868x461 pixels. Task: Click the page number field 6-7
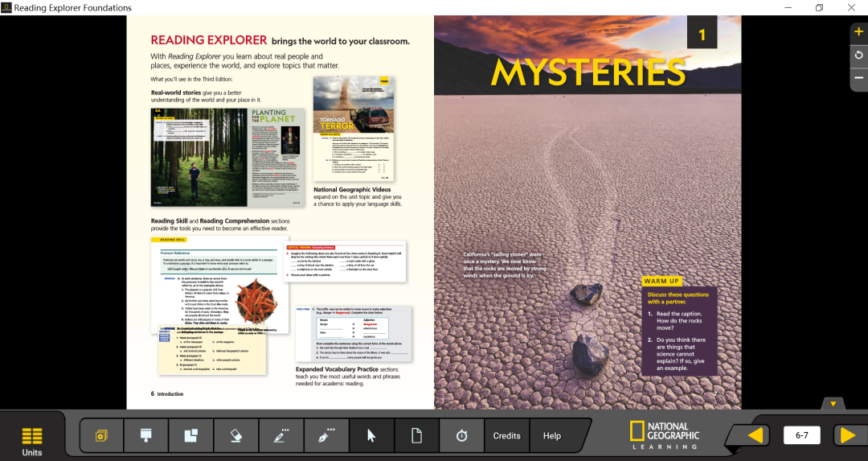point(801,435)
